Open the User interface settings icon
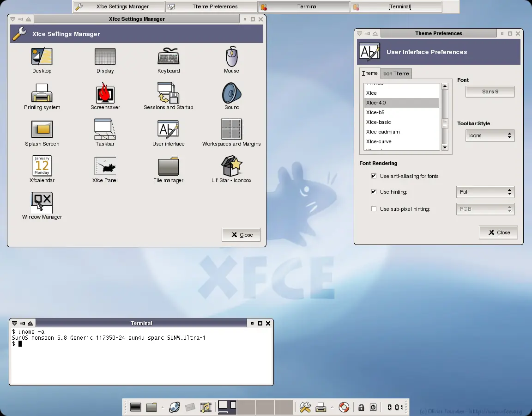The width and height of the screenshot is (532, 416). pyautogui.click(x=168, y=129)
